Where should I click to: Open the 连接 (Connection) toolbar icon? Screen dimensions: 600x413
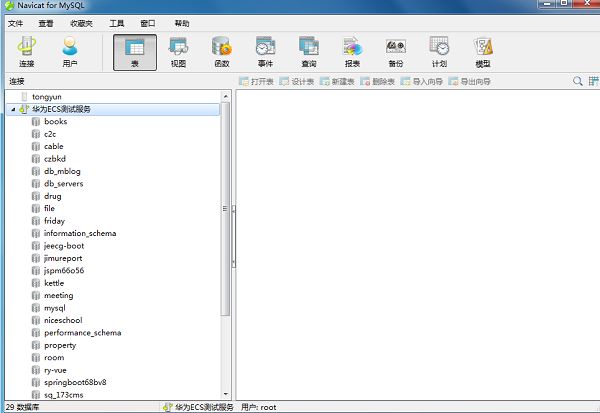[x=27, y=52]
